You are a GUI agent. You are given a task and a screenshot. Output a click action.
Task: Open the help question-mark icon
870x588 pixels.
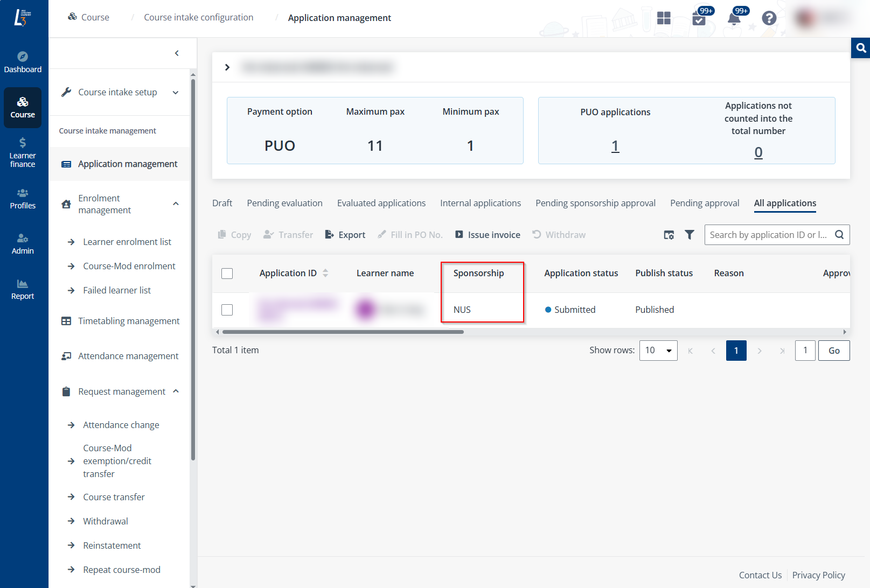tap(769, 19)
